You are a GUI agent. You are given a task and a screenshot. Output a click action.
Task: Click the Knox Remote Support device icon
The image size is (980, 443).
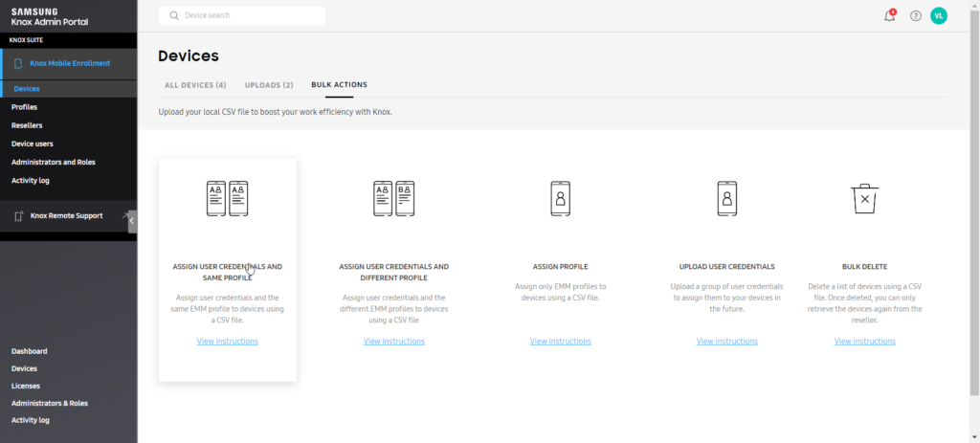pyautogui.click(x=19, y=216)
